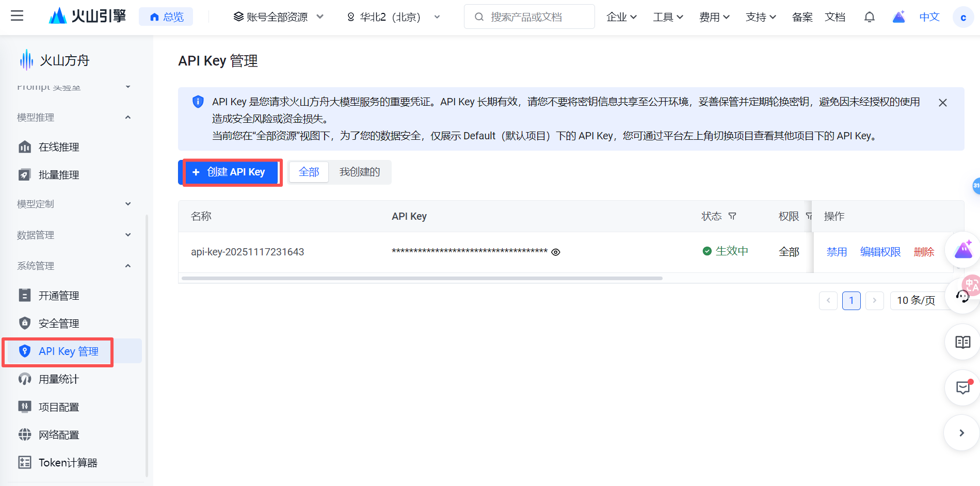
Task: Click the search magnifier icon
Action: [479, 17]
